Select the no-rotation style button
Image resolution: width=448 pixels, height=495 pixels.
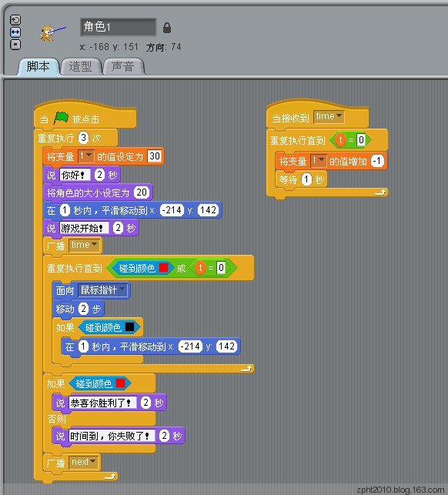15,45
